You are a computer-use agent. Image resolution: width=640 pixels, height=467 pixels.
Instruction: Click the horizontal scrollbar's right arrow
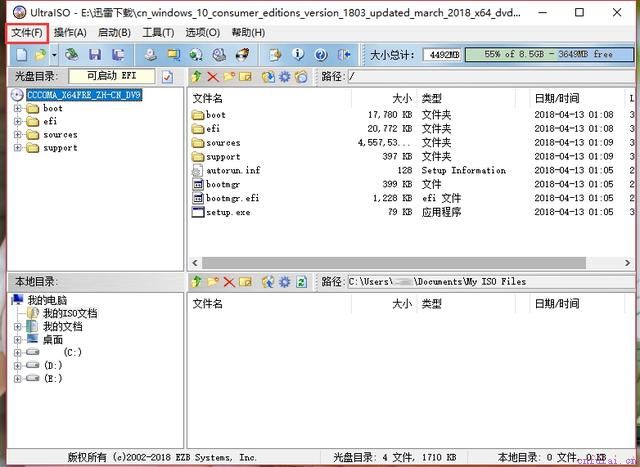[x=628, y=263]
